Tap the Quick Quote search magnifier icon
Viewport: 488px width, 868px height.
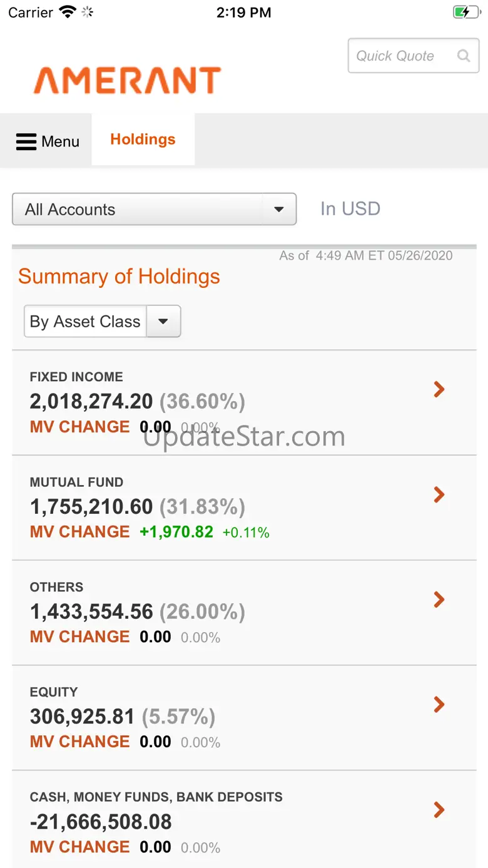[464, 56]
